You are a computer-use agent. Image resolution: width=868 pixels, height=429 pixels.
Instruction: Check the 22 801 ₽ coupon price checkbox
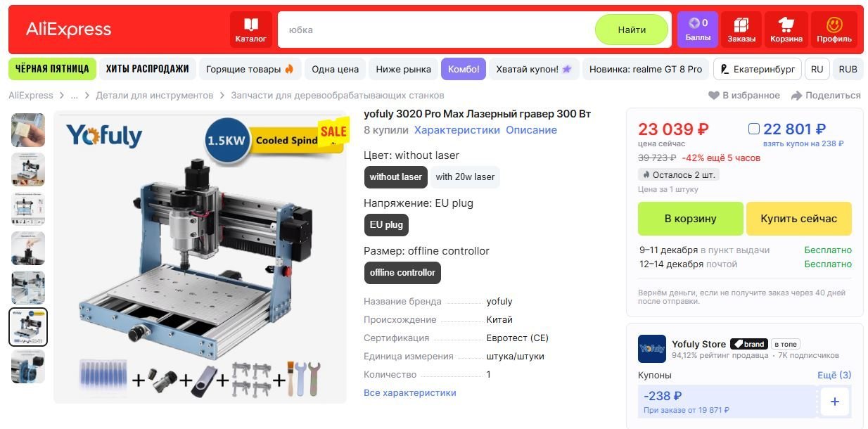click(754, 129)
